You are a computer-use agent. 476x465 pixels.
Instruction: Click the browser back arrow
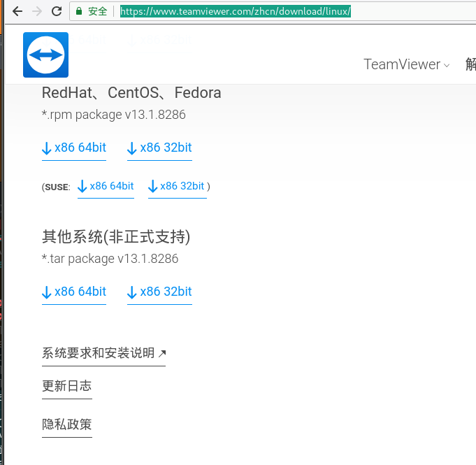(x=17, y=11)
